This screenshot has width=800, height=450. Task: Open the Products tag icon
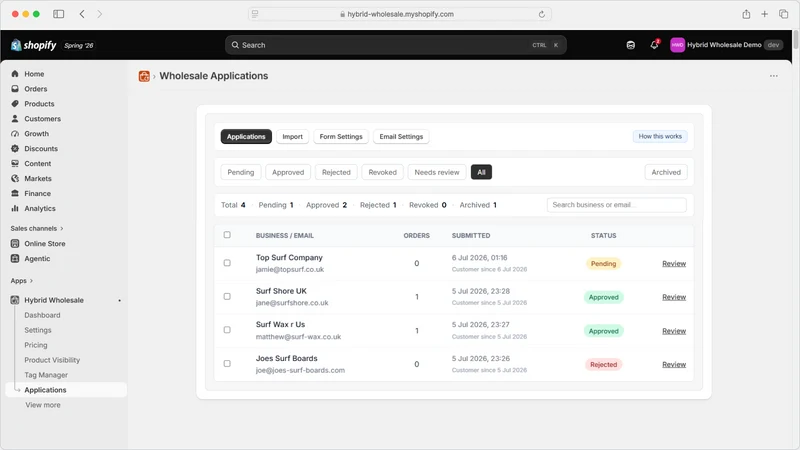(x=15, y=104)
